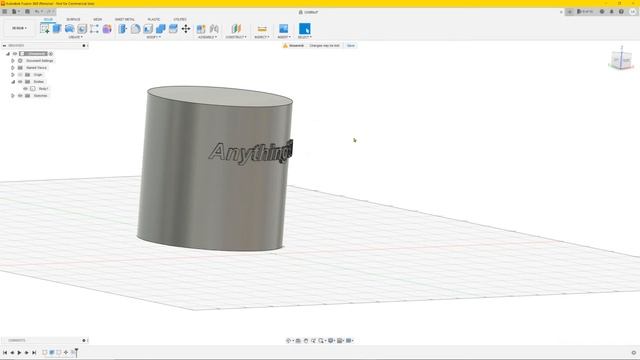This screenshot has height=360, width=640.
Task: Choose the Hole tool icon
Action: (82, 29)
